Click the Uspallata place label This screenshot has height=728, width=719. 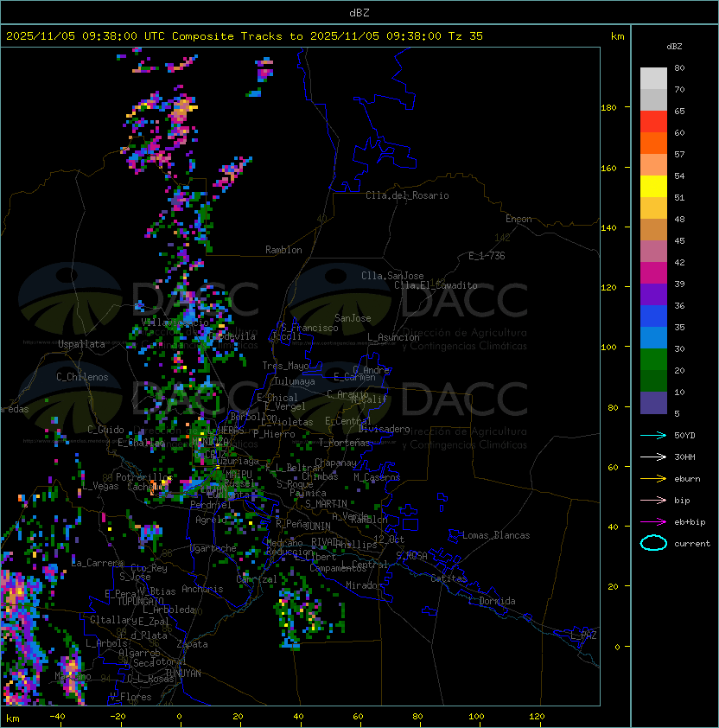click(81, 344)
